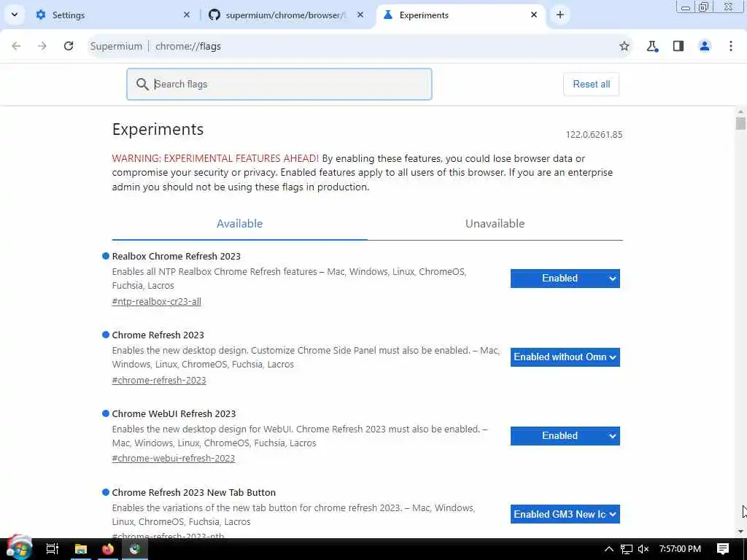
Task: Select the Available flags tab
Action: click(239, 223)
